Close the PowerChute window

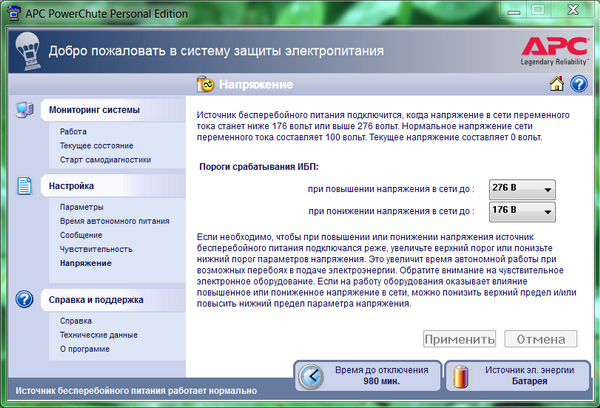573,10
